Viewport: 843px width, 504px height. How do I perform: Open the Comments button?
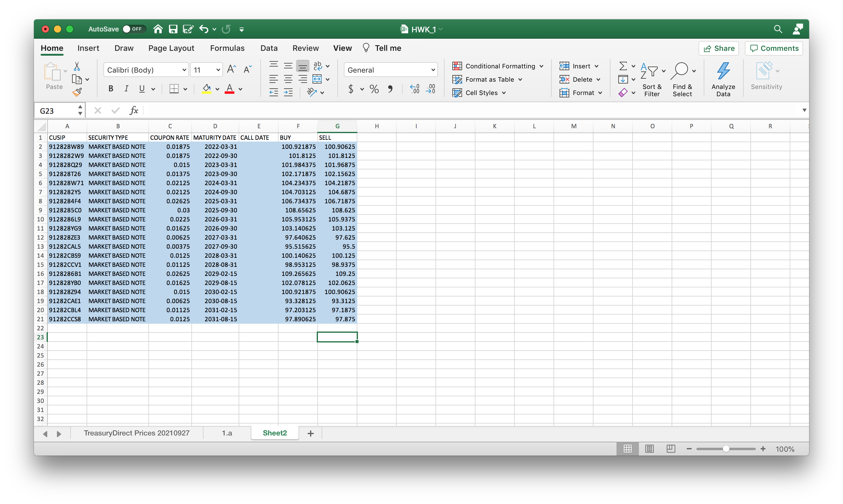pos(774,48)
